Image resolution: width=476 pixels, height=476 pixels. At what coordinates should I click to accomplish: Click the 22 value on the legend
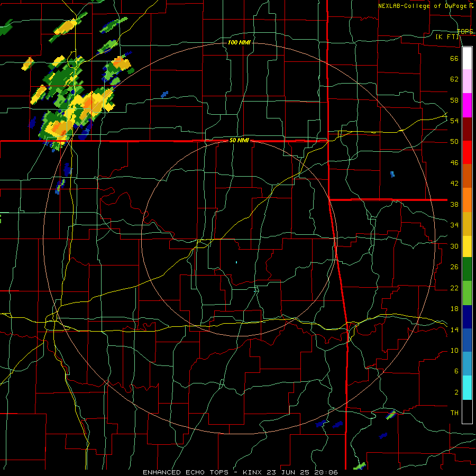(x=454, y=288)
